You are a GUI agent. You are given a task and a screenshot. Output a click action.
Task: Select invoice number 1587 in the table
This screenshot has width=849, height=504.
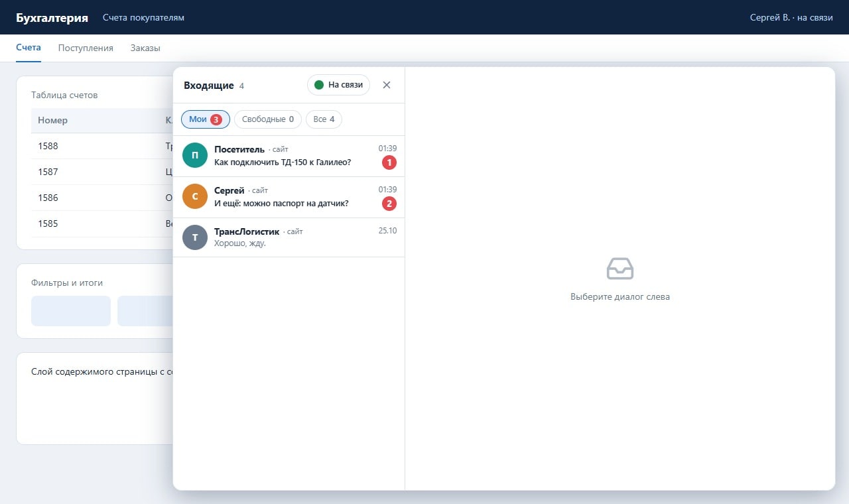pos(48,172)
